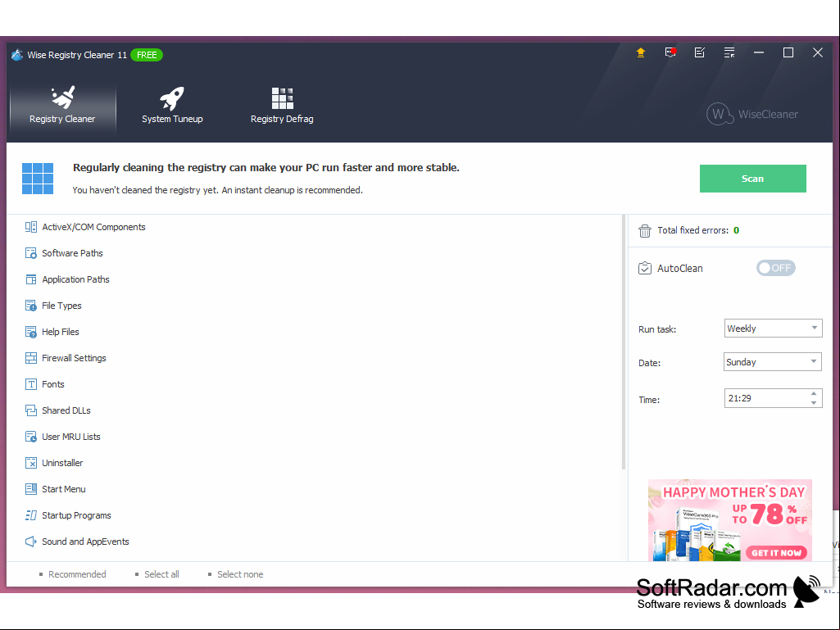This screenshot has width=840, height=630.
Task: Click the WiseCleaner logo in the header
Action: pyautogui.click(x=752, y=114)
